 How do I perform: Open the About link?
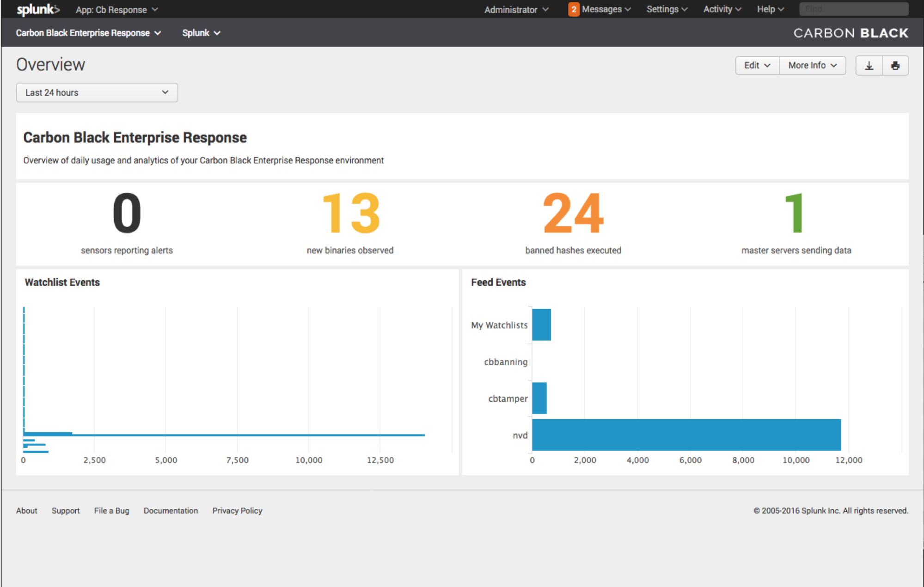point(27,511)
